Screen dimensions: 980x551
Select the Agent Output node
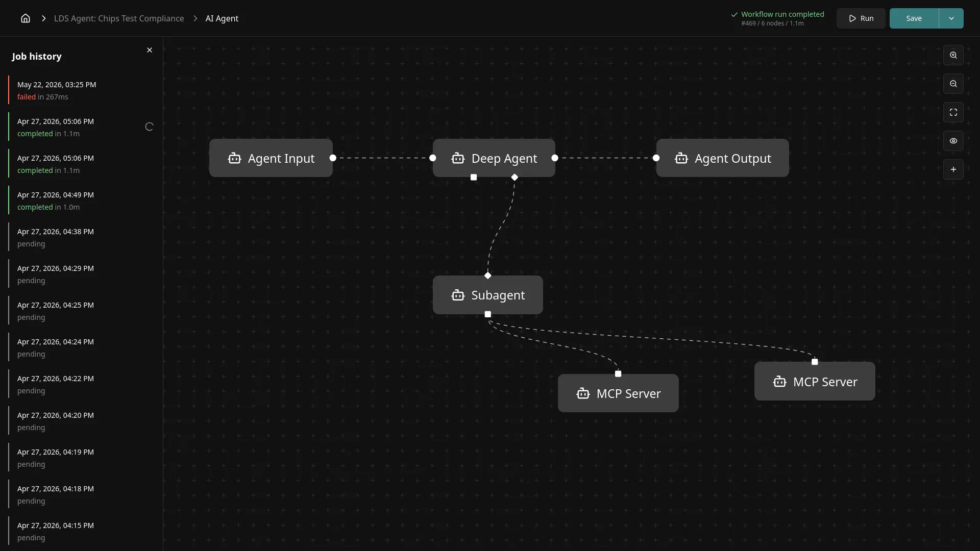722,158
